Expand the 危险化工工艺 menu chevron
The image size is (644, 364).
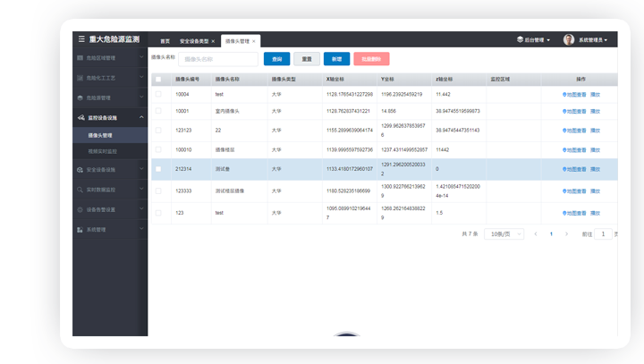click(141, 77)
